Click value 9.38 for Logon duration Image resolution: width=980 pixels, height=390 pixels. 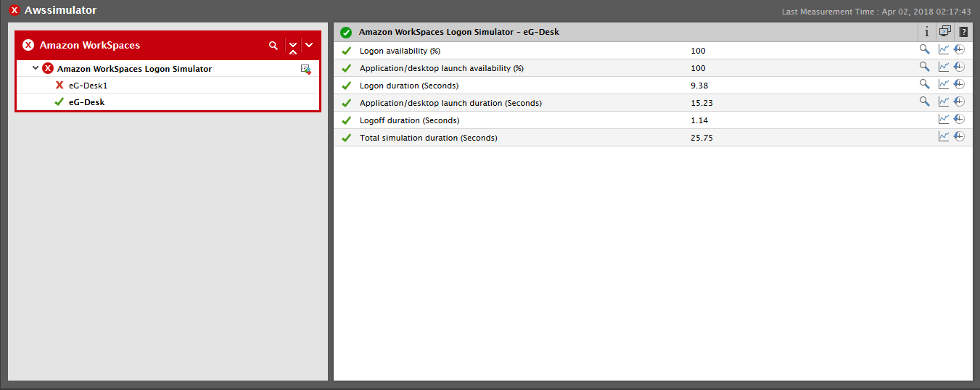(699, 86)
